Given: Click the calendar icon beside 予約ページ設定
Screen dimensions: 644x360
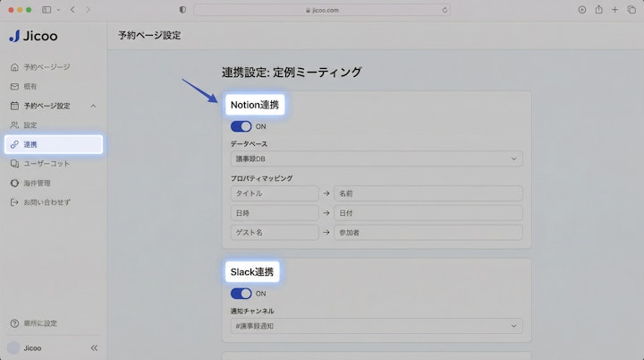Looking at the screenshot, I should tap(15, 106).
